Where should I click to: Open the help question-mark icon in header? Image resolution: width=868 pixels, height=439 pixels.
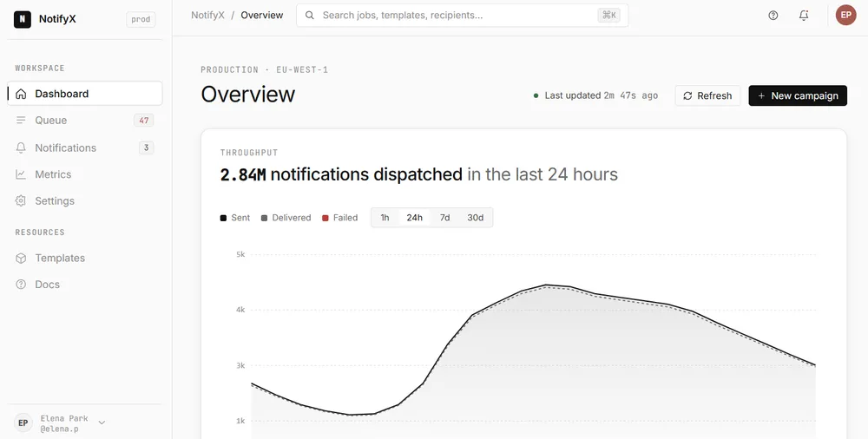pyautogui.click(x=773, y=16)
